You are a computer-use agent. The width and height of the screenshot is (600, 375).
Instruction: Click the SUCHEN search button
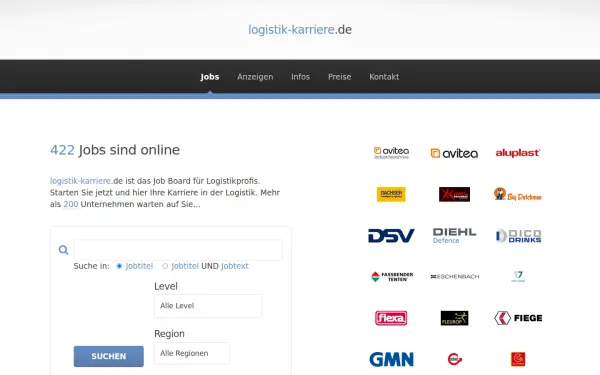pos(109,356)
